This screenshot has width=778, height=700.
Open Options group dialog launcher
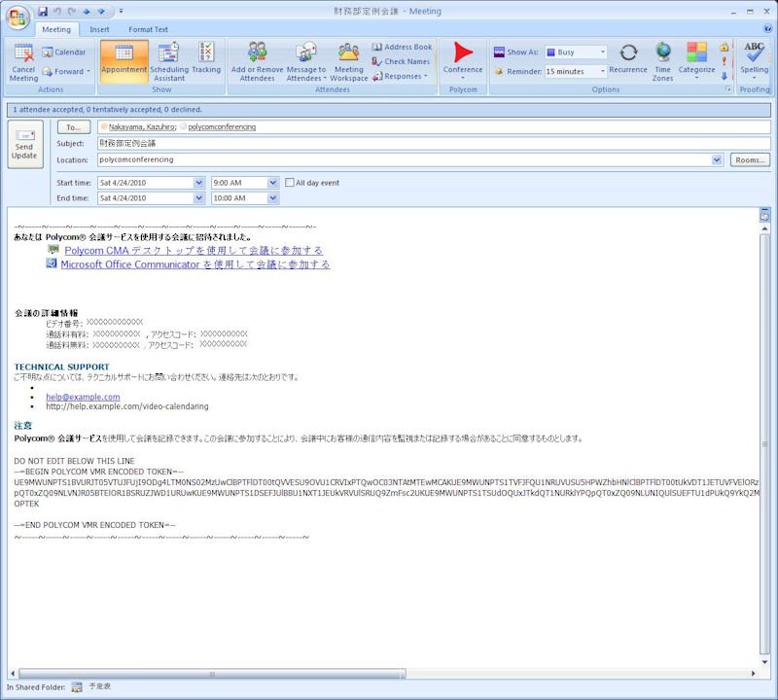pos(728,89)
